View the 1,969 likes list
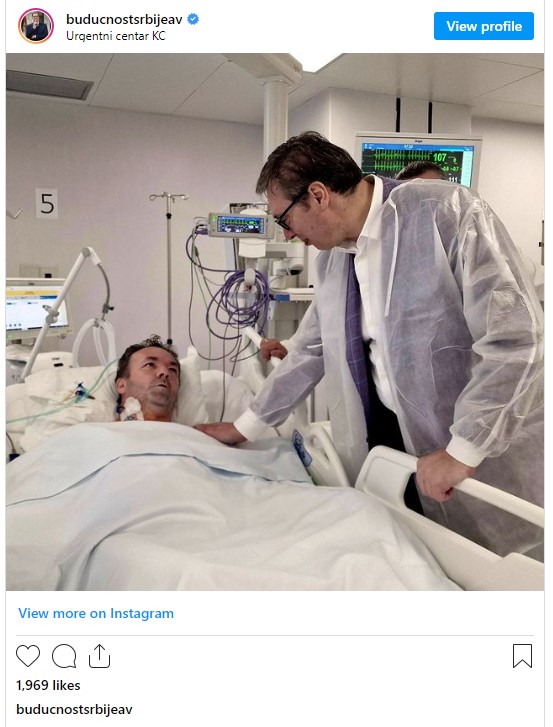The height and width of the screenshot is (727, 553). (48, 685)
